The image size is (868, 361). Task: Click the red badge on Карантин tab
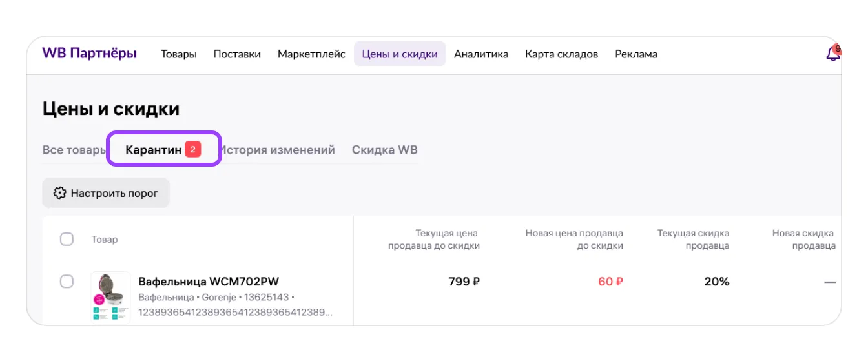click(x=193, y=150)
